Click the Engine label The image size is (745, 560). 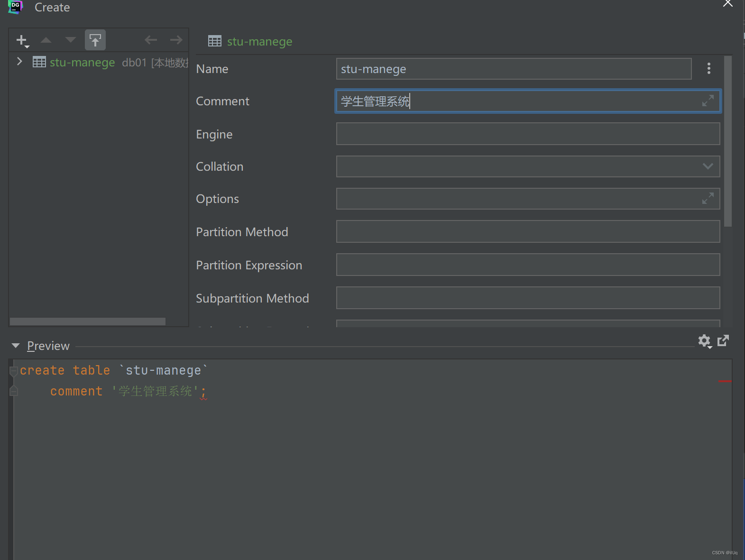click(214, 135)
